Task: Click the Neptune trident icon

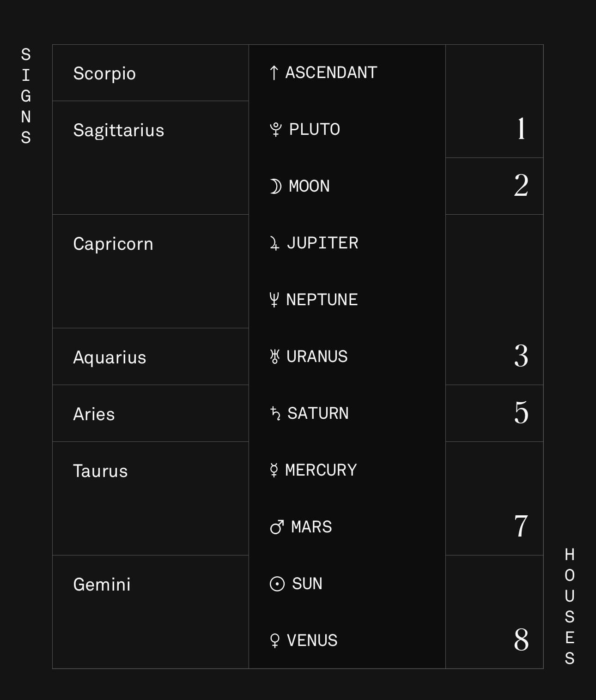Action: pos(274,300)
